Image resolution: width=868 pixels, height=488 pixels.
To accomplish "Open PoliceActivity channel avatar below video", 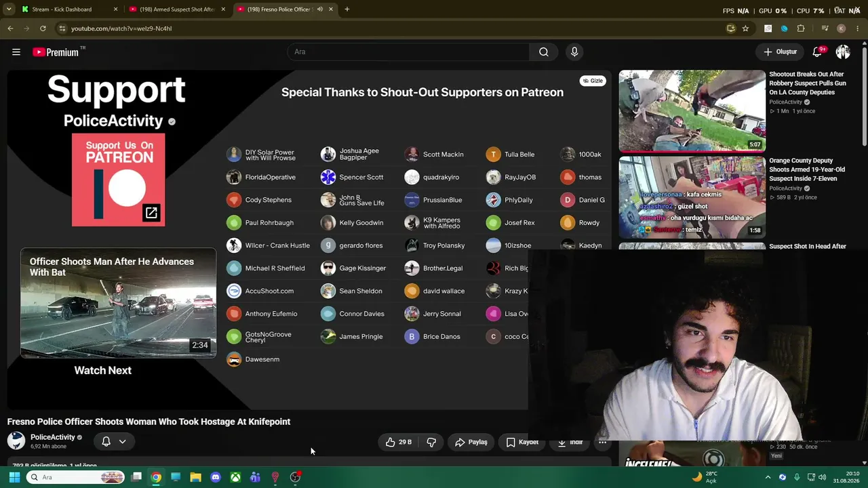I will point(16,441).
